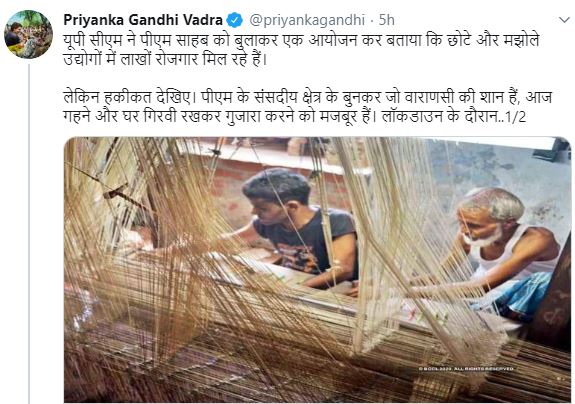This screenshot has width=575, height=404.
Task: Click the word यूपी सीएम at tweet start
Action: 93,40
